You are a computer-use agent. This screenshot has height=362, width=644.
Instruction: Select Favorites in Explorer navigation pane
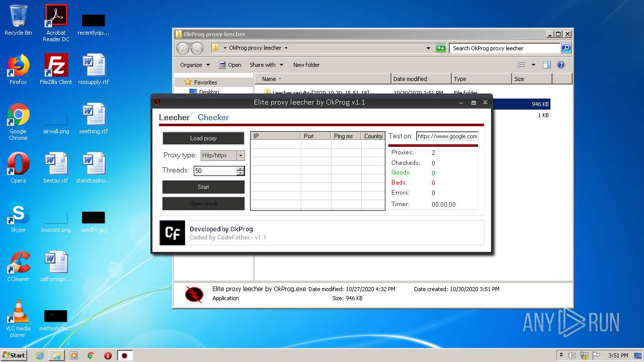pyautogui.click(x=205, y=82)
